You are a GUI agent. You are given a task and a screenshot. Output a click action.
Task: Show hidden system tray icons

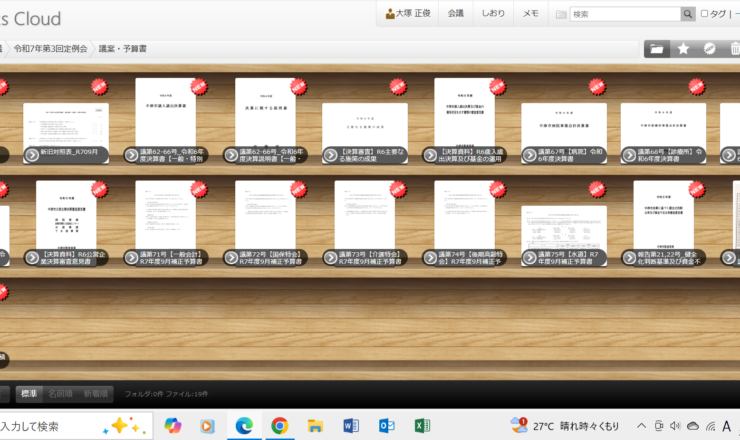[x=642, y=425]
